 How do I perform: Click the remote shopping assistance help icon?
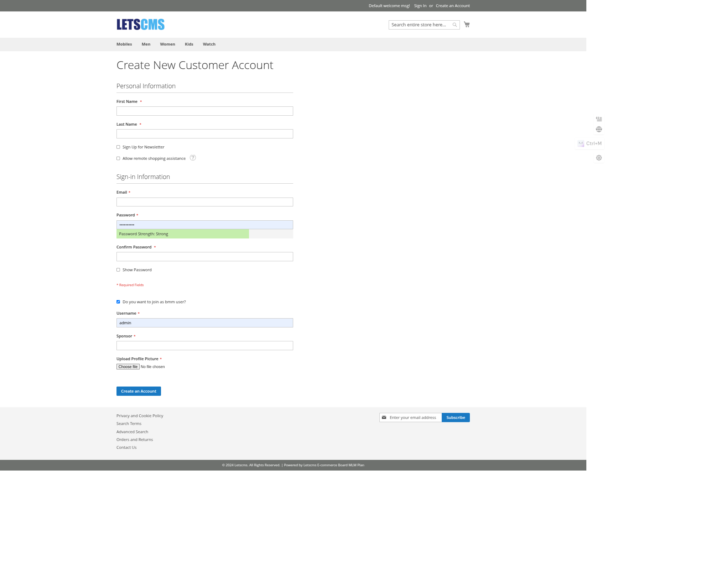193,158
